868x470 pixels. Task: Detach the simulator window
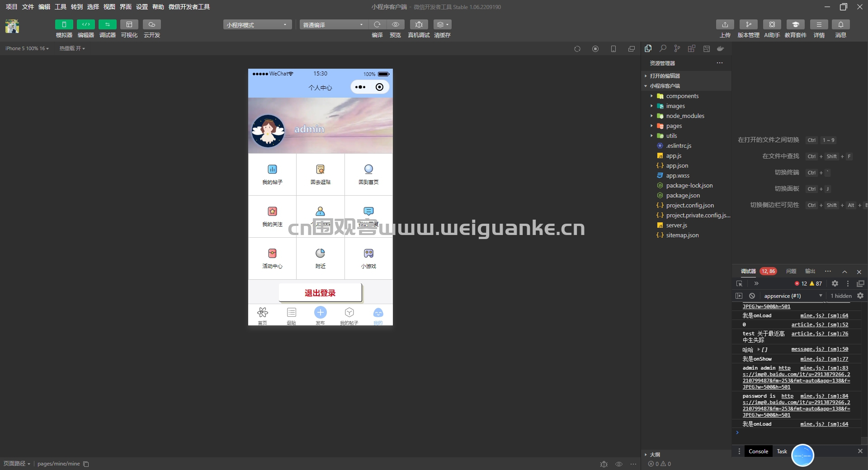pyautogui.click(x=632, y=49)
